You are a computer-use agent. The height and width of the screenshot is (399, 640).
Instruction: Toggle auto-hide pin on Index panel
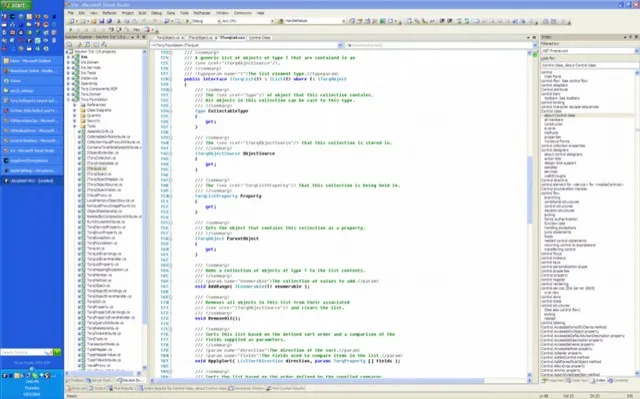tap(631, 37)
